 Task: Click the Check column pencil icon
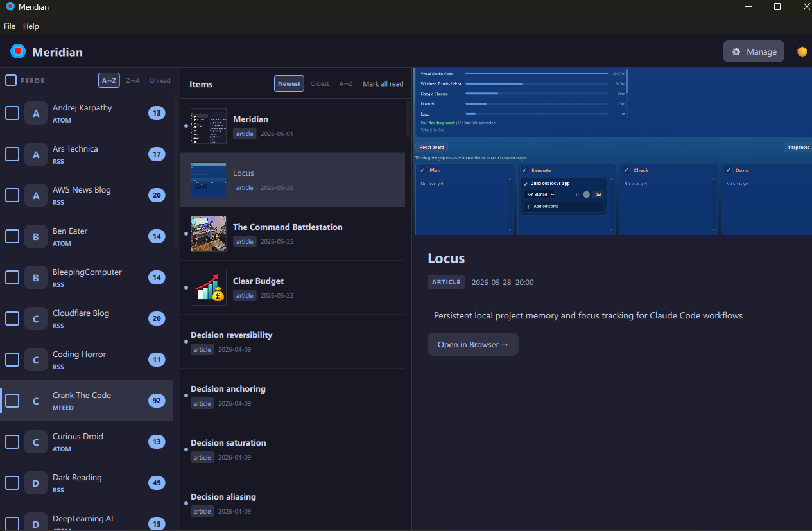(626, 170)
